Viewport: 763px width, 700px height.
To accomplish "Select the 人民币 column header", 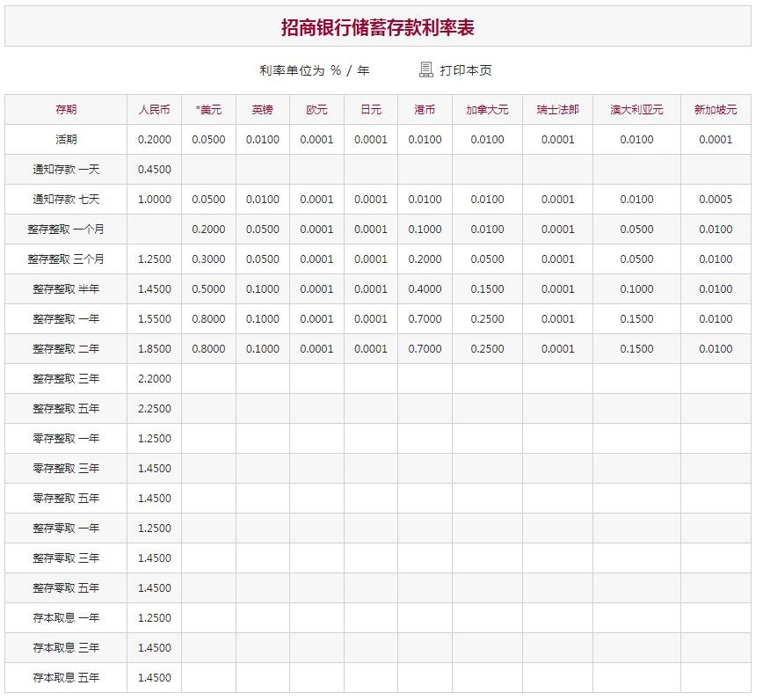I will pos(155,110).
